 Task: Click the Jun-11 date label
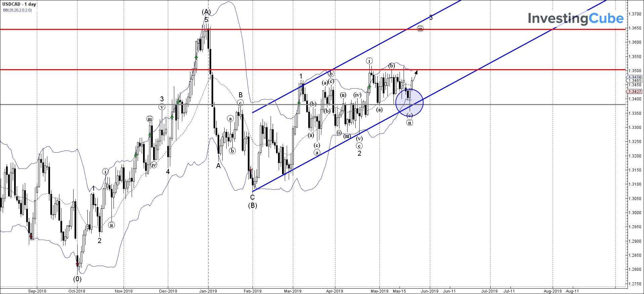click(449, 291)
